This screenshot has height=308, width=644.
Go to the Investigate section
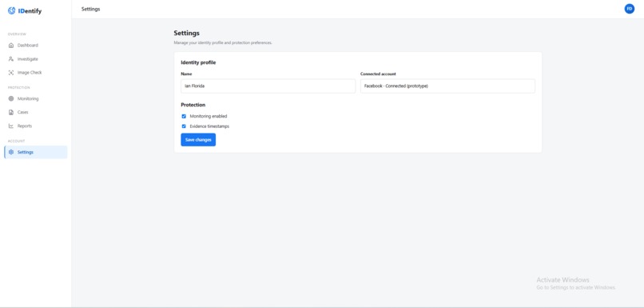[35, 59]
